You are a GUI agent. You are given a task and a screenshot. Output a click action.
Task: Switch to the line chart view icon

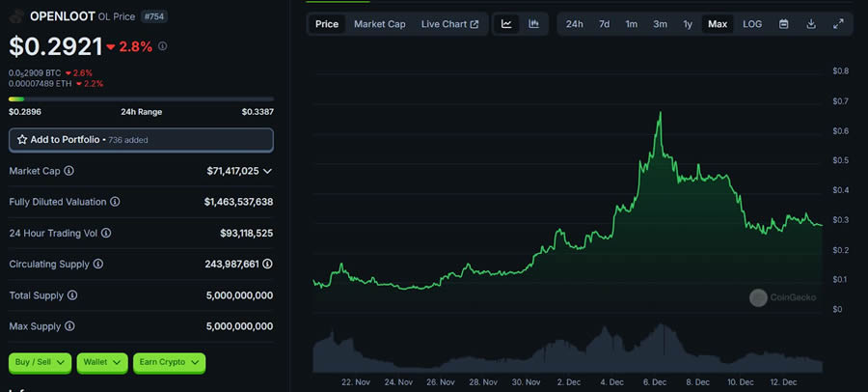tap(506, 24)
